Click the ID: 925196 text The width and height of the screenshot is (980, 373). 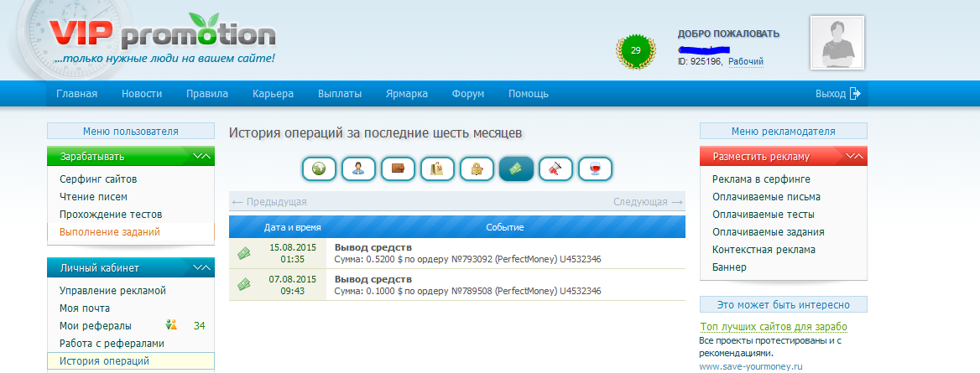700,62
